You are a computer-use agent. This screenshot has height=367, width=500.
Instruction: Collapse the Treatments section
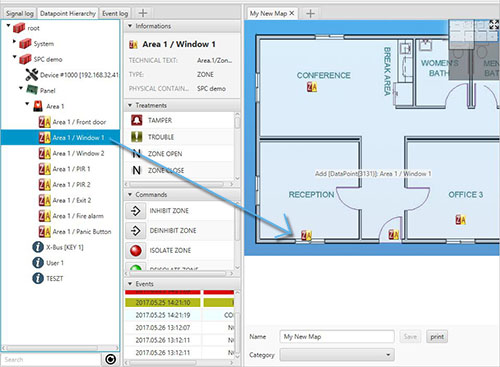click(130, 105)
